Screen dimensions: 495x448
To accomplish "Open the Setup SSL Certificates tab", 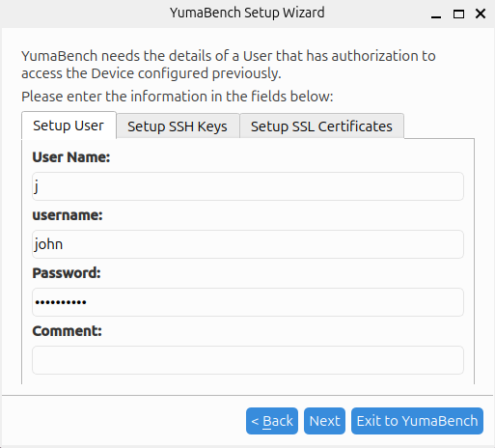I will [x=321, y=126].
